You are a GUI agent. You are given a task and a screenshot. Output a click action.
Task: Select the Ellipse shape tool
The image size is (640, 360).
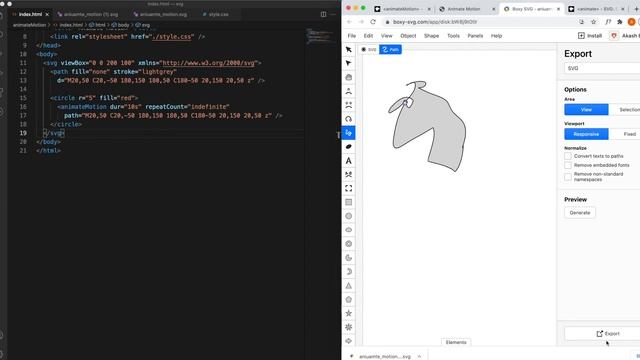pos(349,230)
